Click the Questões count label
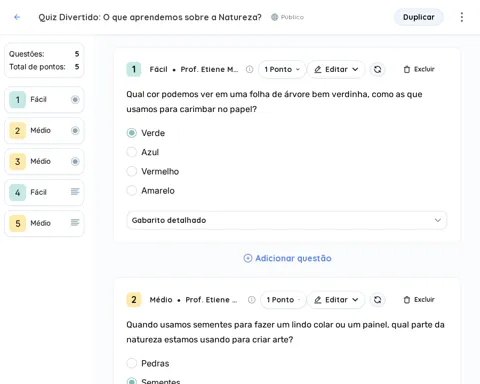 click(26, 54)
